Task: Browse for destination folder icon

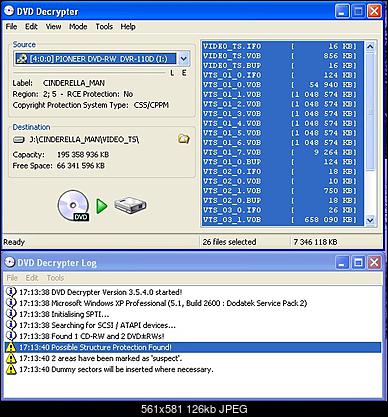Action: [184, 139]
